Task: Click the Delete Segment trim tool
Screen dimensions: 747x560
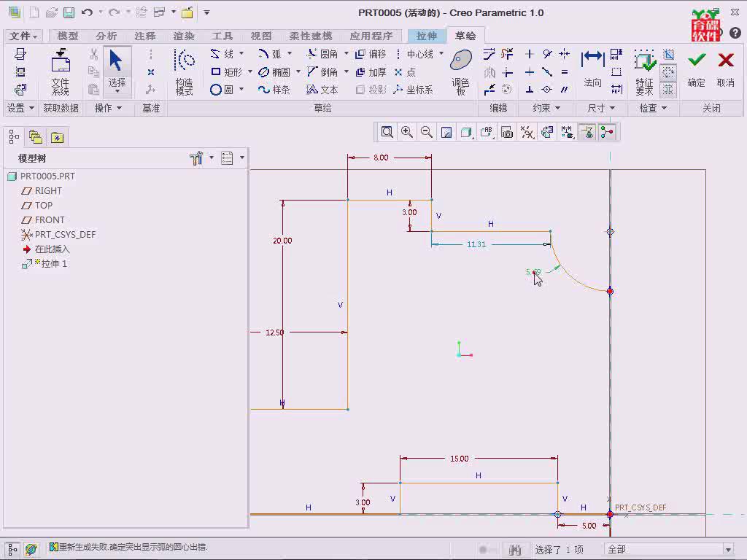Action: (508, 54)
